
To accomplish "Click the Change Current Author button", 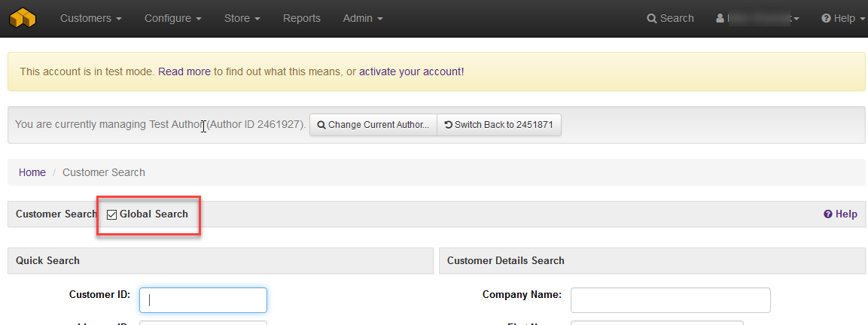I will [373, 125].
